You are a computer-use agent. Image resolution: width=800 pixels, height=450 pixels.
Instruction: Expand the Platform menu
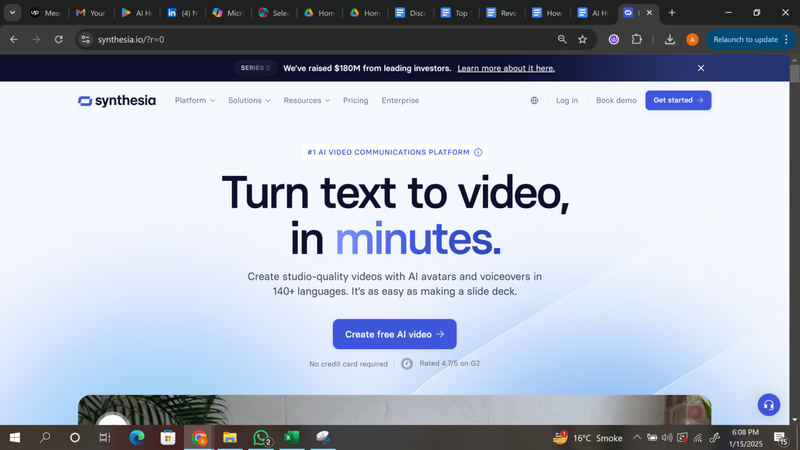(195, 101)
